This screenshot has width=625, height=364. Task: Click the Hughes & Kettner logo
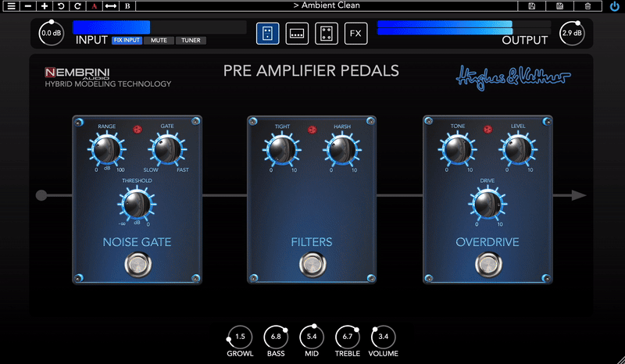point(513,78)
